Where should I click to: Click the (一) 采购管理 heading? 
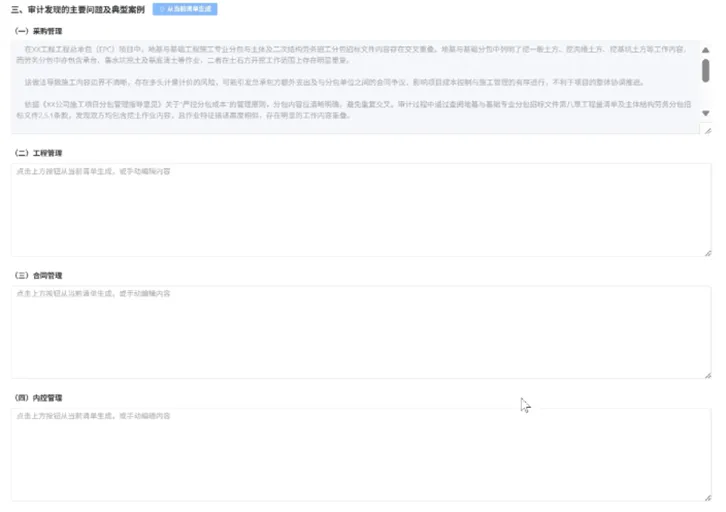(38, 31)
